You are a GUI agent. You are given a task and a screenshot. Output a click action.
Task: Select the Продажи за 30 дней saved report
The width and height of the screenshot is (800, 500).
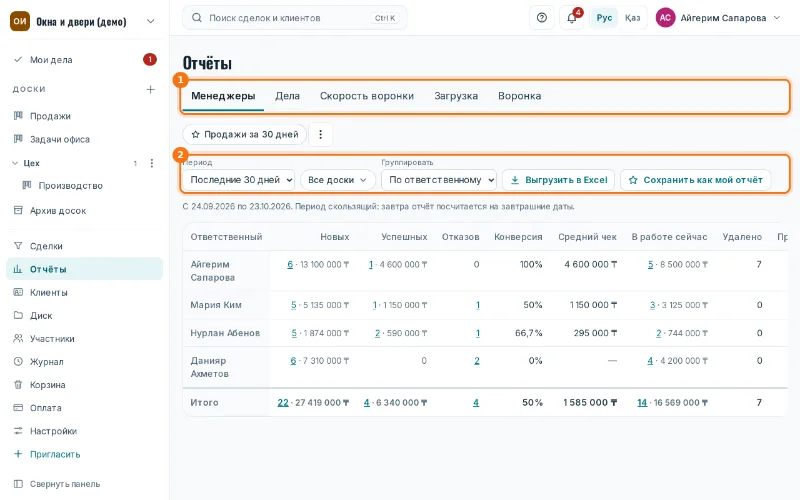click(x=244, y=135)
